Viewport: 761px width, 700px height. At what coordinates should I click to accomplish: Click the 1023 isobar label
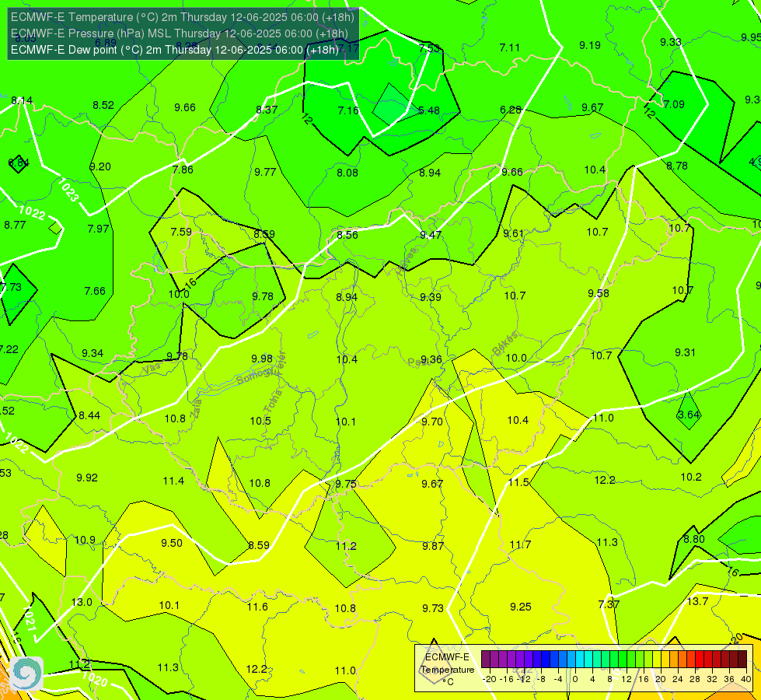tap(68, 190)
